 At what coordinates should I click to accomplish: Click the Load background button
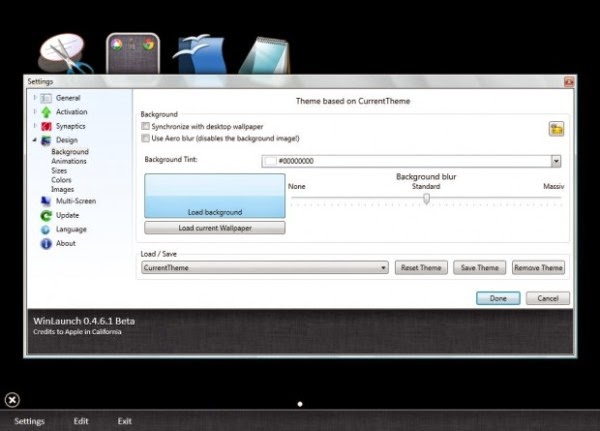[x=215, y=196]
